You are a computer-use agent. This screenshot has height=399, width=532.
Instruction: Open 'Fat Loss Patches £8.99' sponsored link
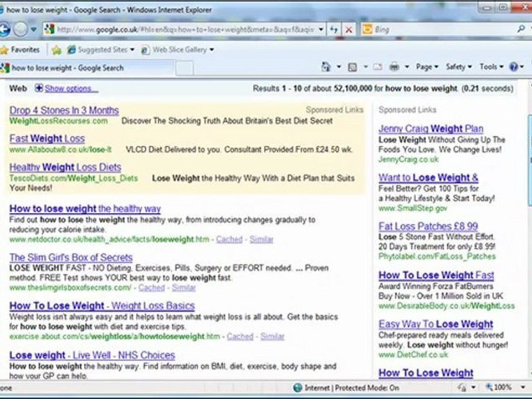pos(428,226)
